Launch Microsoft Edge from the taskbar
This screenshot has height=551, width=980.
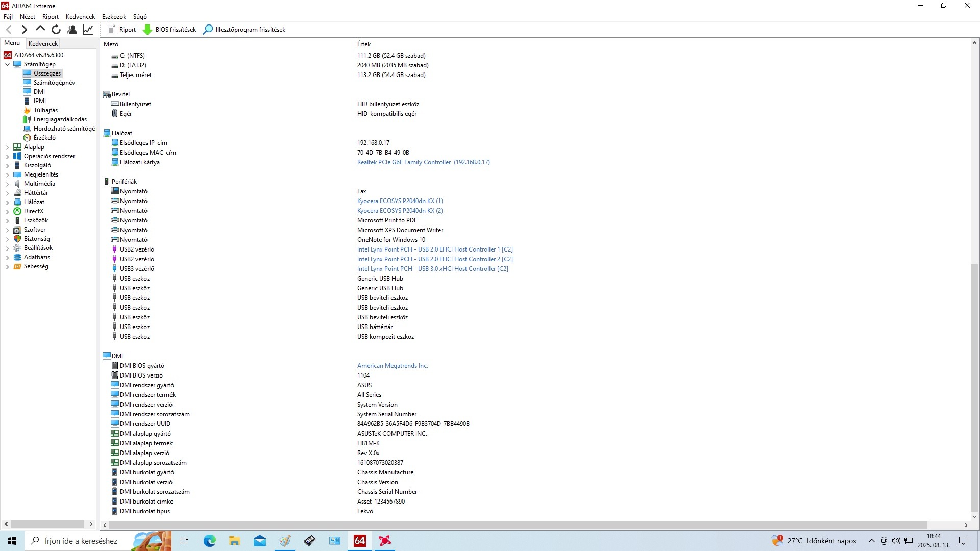pyautogui.click(x=209, y=541)
